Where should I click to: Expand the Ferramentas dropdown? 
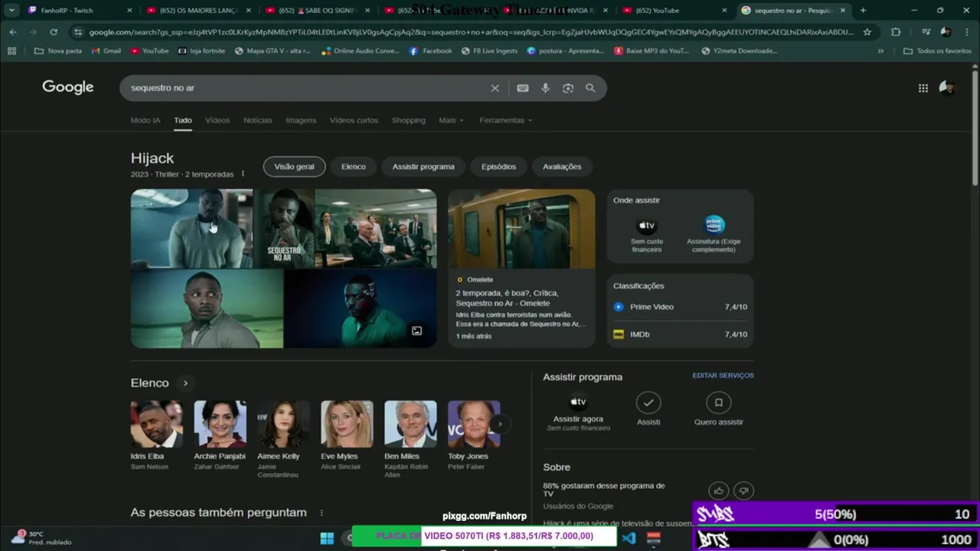pyautogui.click(x=506, y=120)
